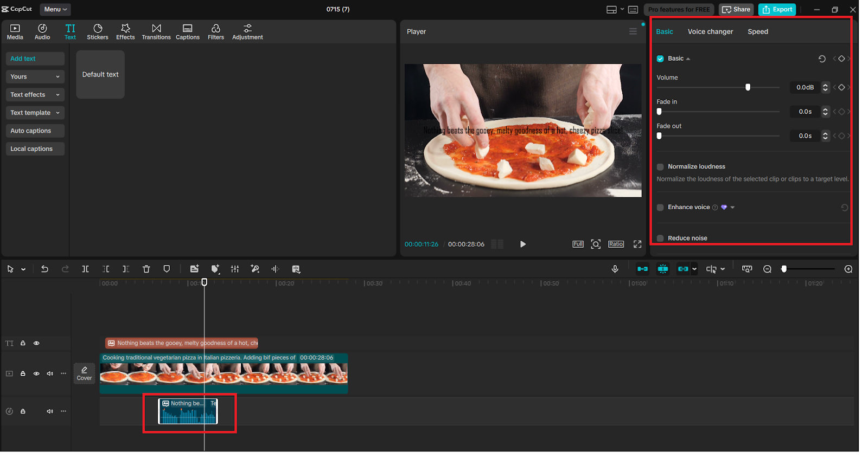Switch to the Voice changer tab
868x458 pixels.
pyautogui.click(x=710, y=31)
